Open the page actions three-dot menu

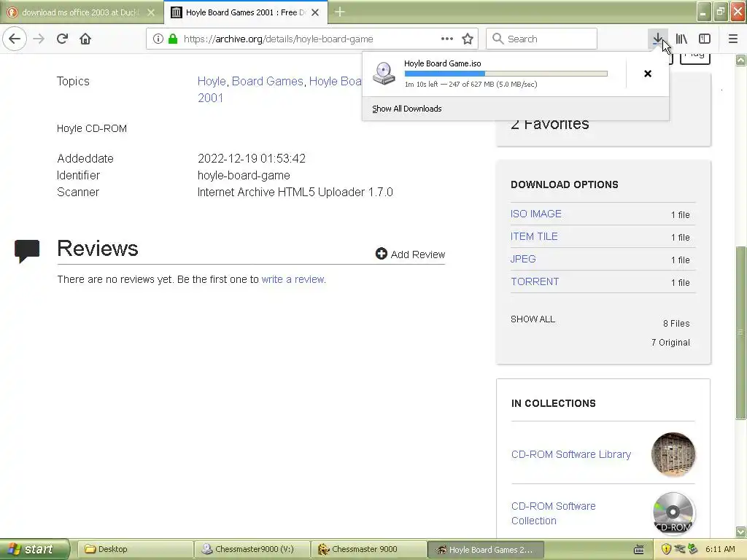point(447,39)
